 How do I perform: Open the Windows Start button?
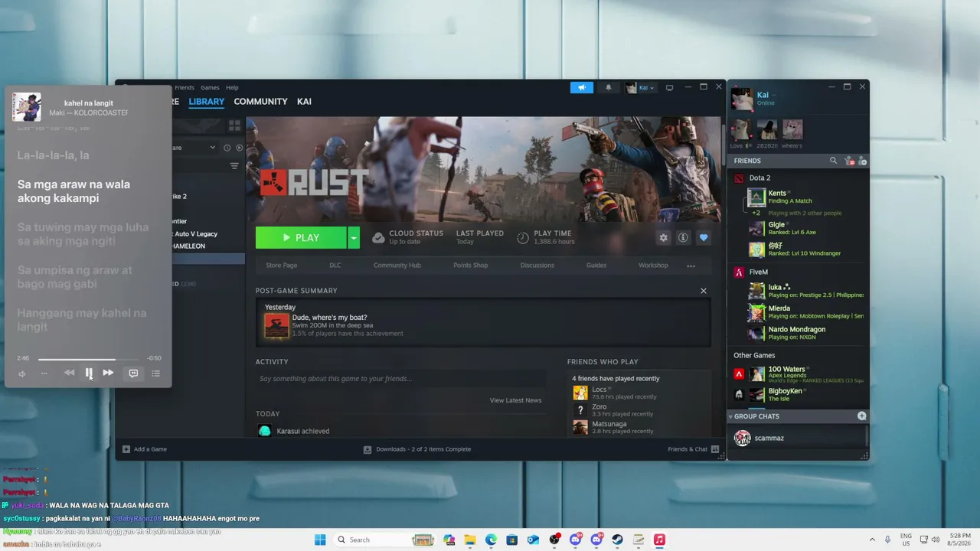point(320,540)
